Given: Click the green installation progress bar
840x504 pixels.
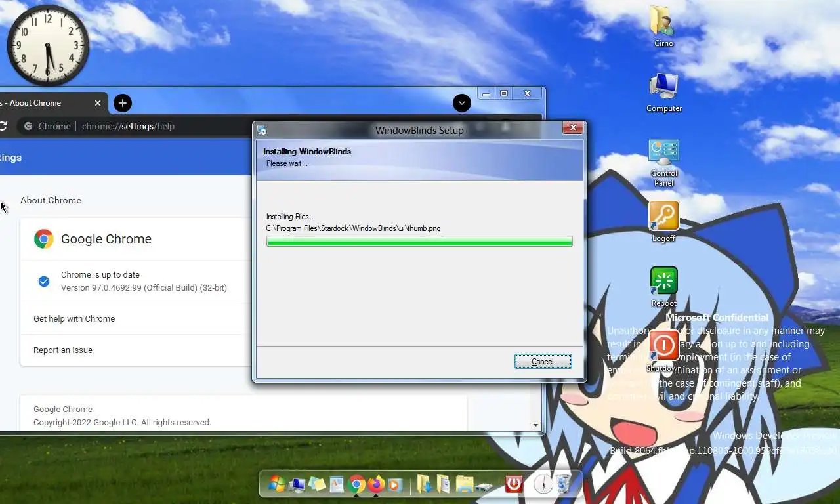Looking at the screenshot, I should click(x=419, y=241).
